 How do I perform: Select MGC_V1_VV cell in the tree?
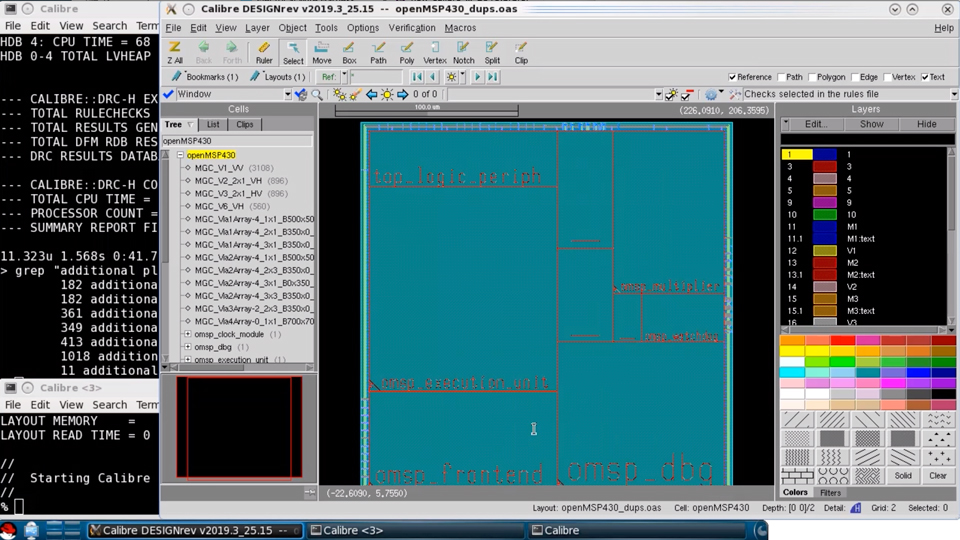click(219, 168)
